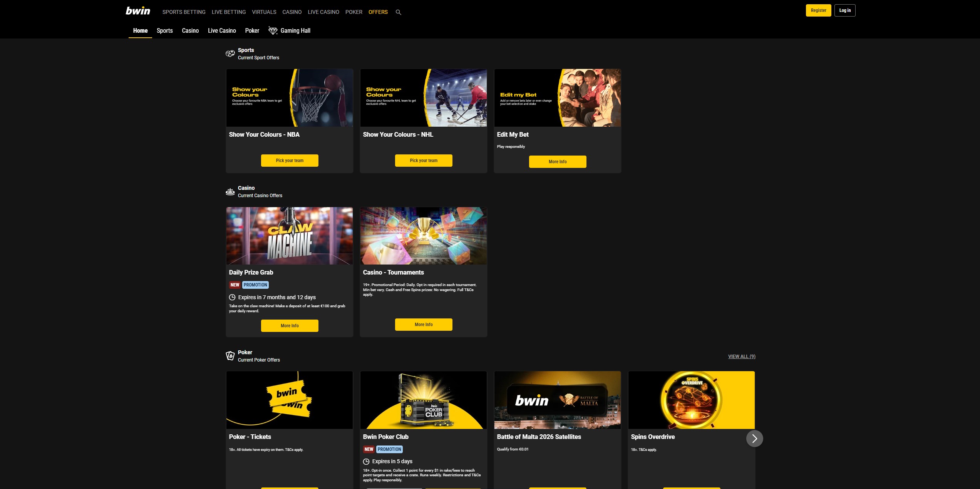The image size is (980, 489).
Task: Switch to the Sports offers tab
Action: click(165, 30)
